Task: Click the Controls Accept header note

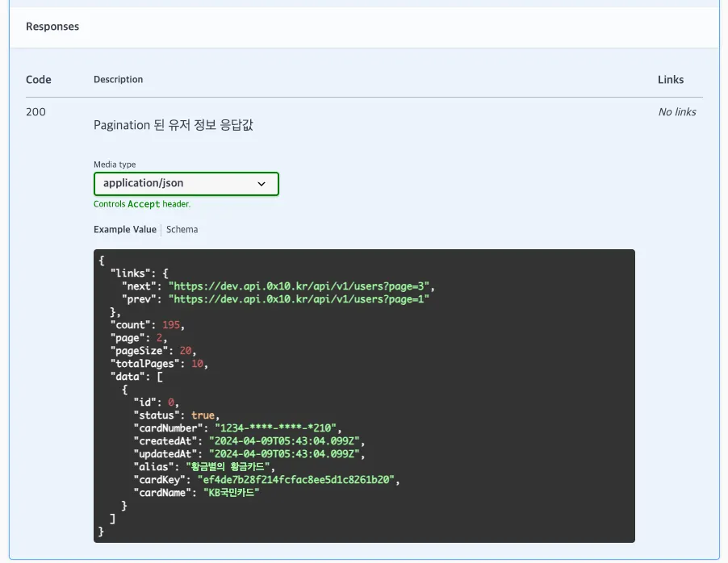Action: 142,204
